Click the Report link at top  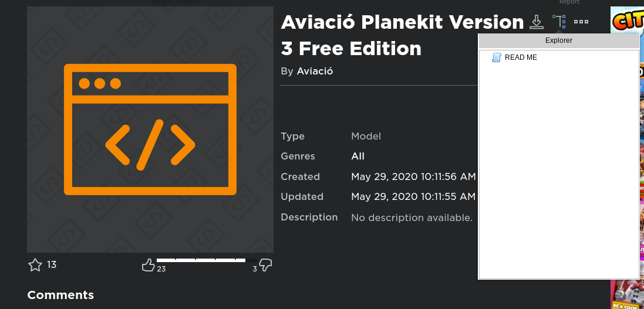click(x=569, y=2)
